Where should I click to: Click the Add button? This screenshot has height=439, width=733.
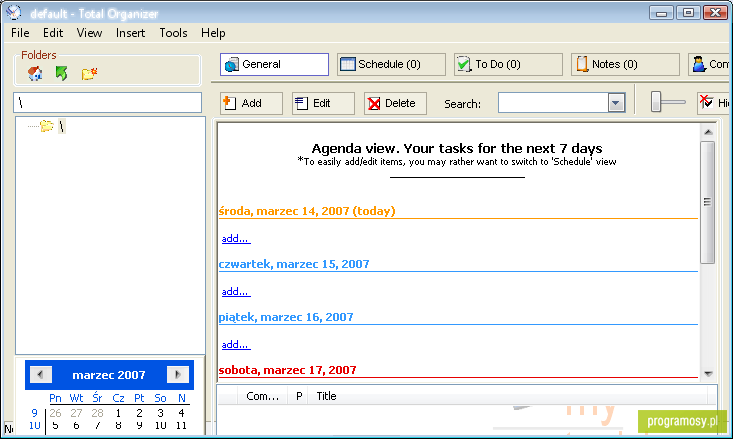pyautogui.click(x=252, y=103)
